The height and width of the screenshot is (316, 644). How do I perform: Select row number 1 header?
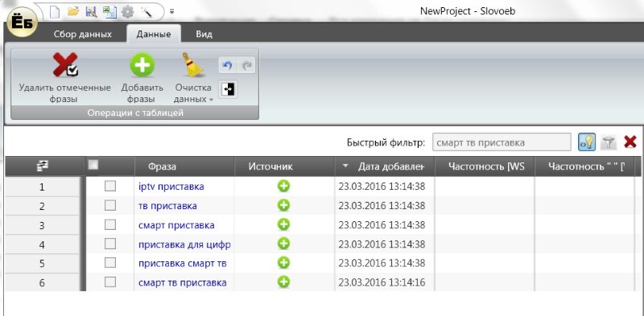pos(42,187)
